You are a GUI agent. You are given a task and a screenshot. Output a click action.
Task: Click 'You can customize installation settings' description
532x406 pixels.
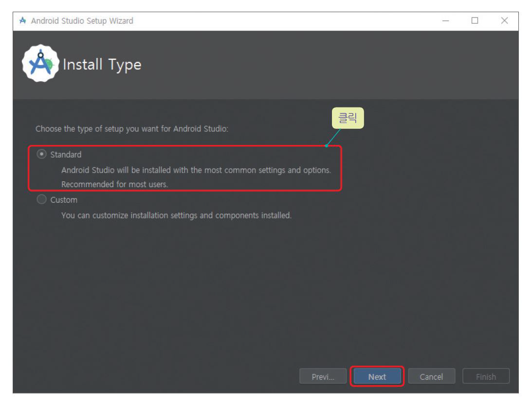pos(176,215)
